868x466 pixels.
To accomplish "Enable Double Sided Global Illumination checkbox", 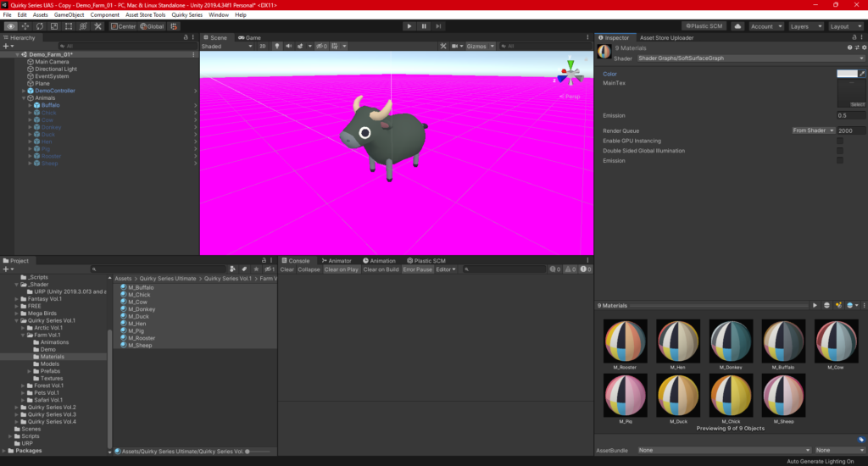I will [840, 151].
